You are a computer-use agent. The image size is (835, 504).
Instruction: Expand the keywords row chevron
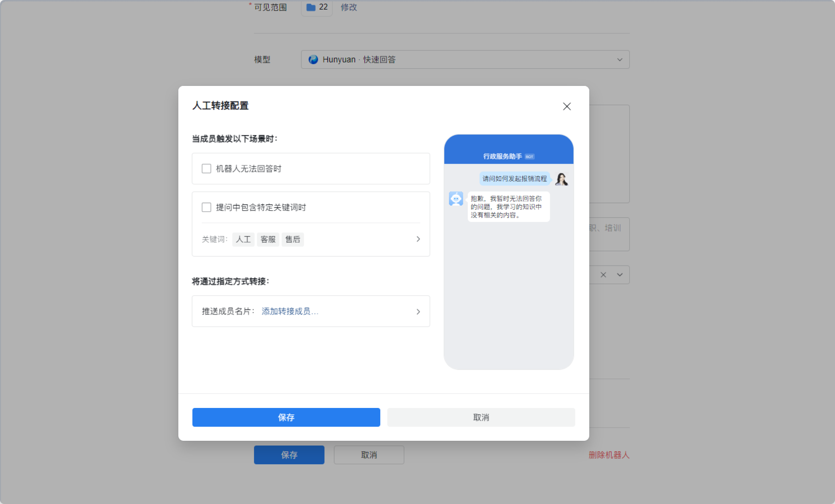[x=418, y=239]
